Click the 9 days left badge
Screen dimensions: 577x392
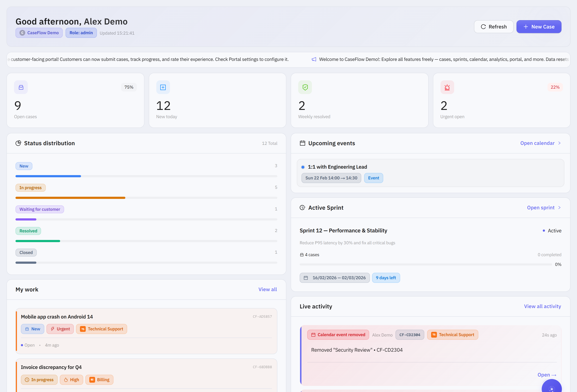(x=386, y=278)
